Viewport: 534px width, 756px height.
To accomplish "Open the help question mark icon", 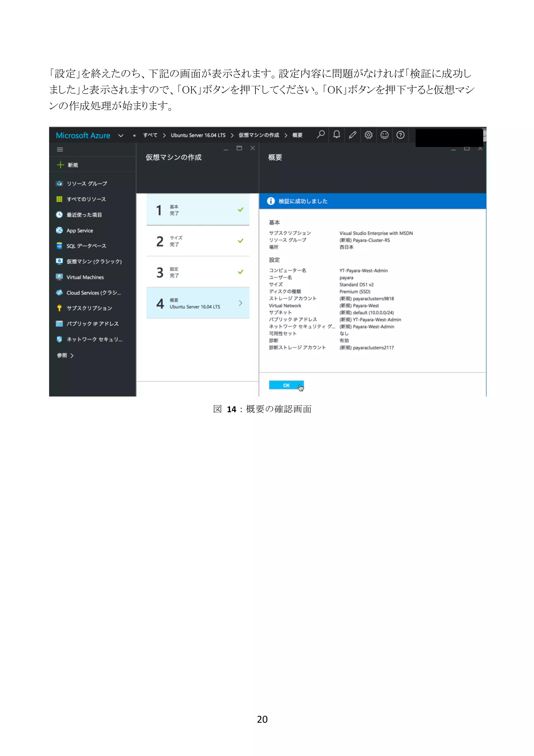I will [400, 135].
